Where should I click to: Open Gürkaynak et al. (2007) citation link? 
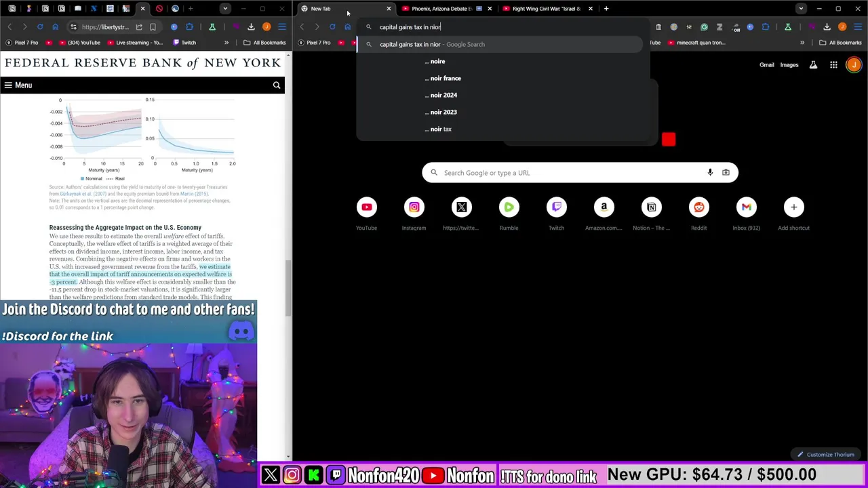point(83,194)
